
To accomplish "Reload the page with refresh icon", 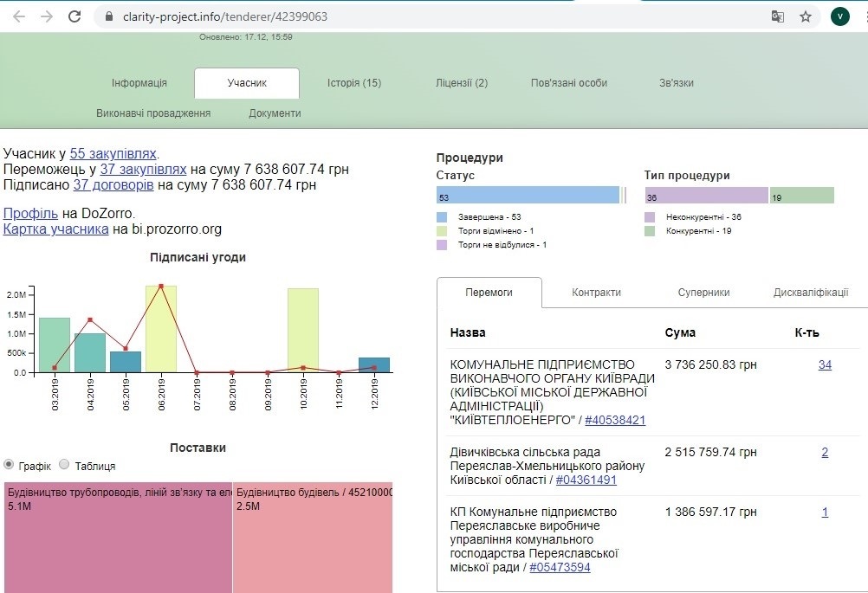I will 74,16.
